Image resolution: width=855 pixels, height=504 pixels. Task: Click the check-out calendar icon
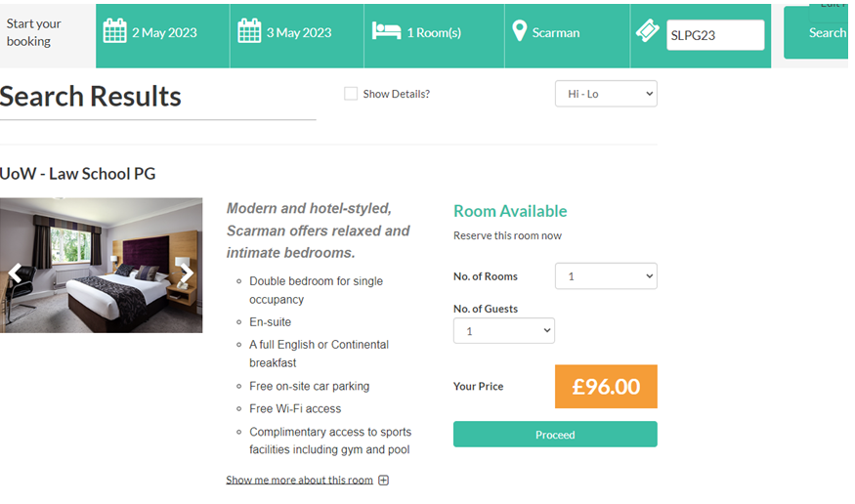[249, 31]
